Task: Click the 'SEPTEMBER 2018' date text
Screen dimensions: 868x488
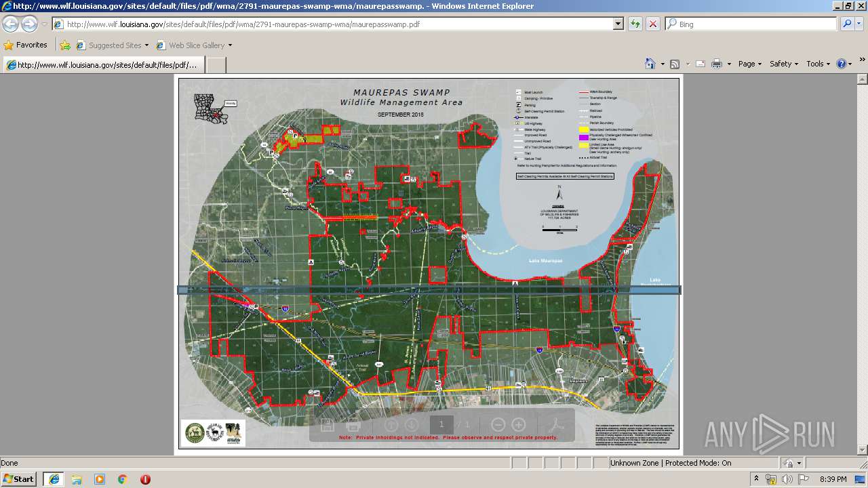Action: [400, 115]
